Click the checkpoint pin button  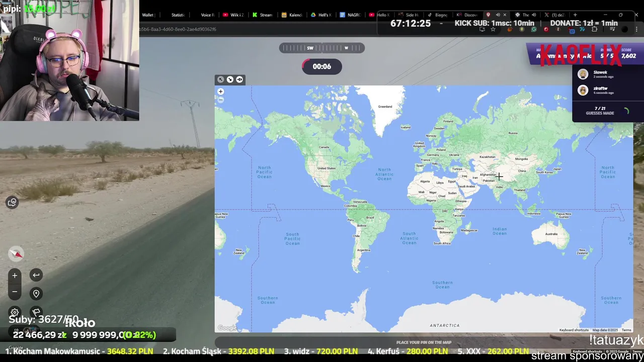point(36,294)
